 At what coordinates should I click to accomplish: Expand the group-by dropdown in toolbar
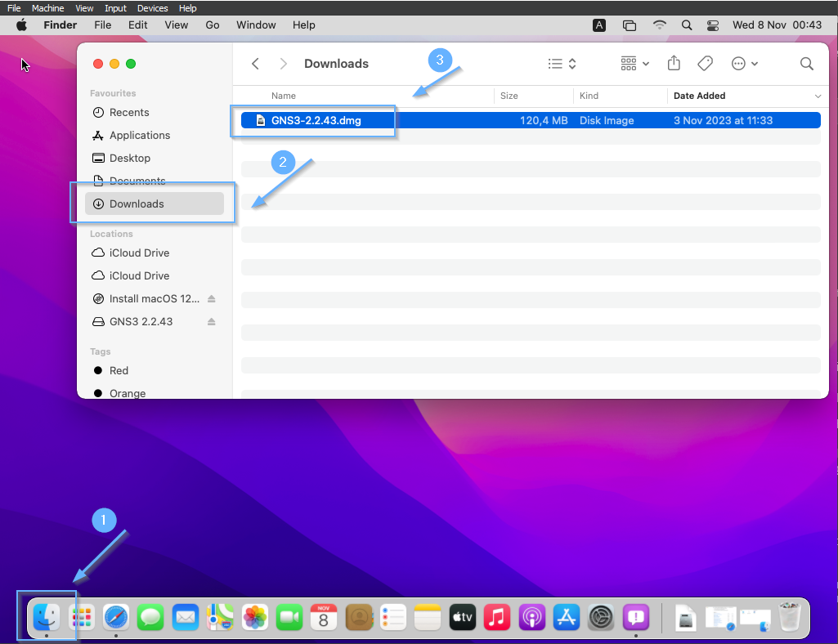click(634, 64)
